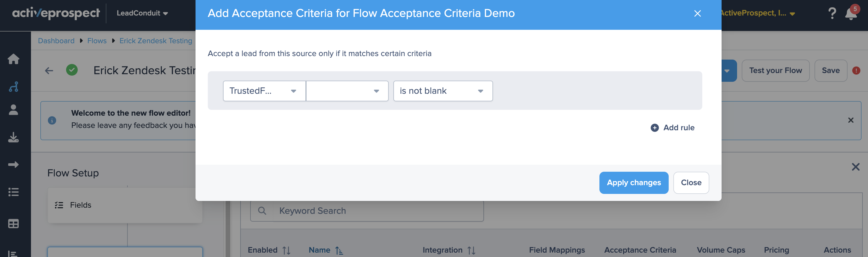
Task: Open the 'is not blank' operator dropdown
Action: click(x=443, y=91)
